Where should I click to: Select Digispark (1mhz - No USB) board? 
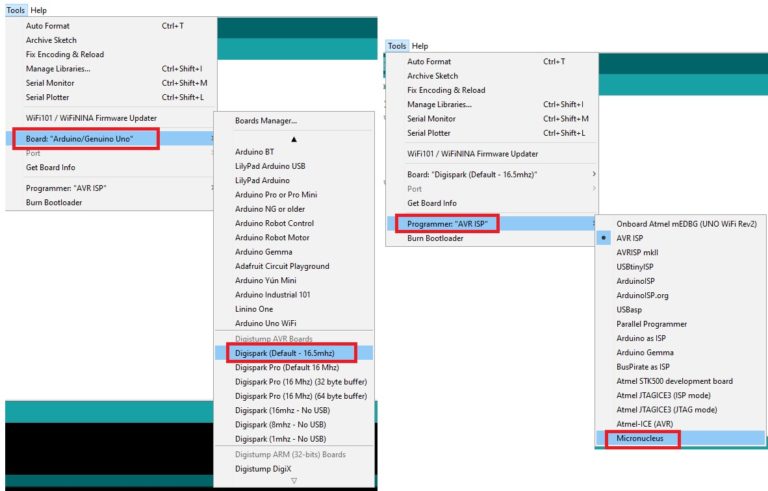tap(294, 439)
